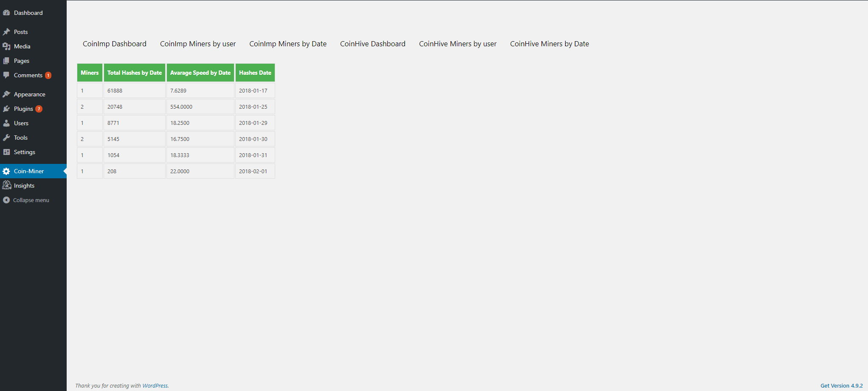Select total hashes cell 61888
The height and width of the screenshot is (391, 868).
click(x=135, y=90)
